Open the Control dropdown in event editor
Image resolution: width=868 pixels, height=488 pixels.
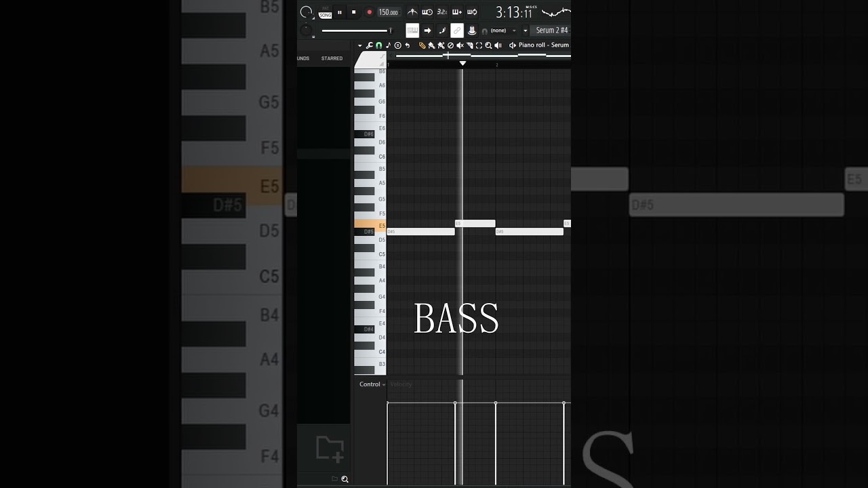(x=372, y=384)
